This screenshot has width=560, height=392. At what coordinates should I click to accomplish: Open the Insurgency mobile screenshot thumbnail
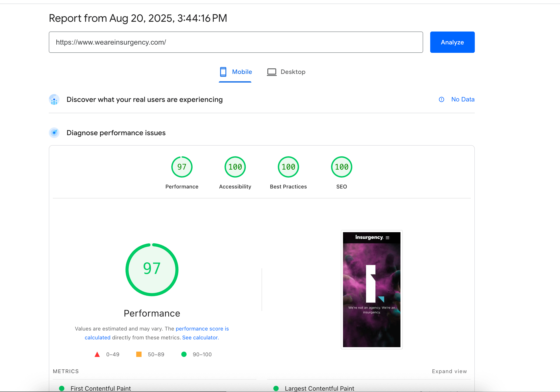coord(371,289)
